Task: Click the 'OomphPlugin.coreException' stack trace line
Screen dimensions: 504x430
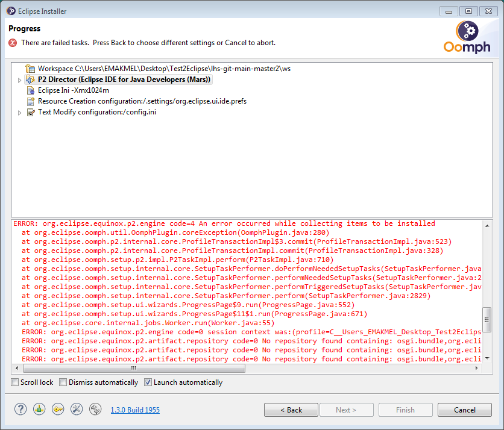Action: 175,232
